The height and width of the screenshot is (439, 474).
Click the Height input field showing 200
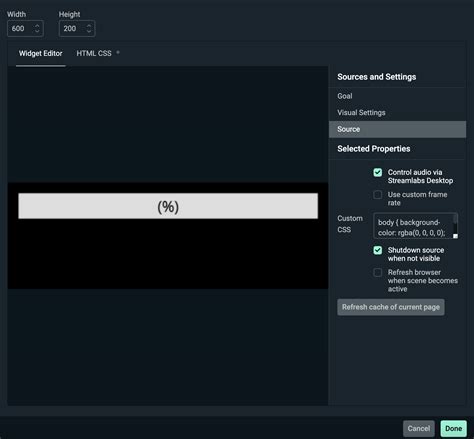click(77, 28)
